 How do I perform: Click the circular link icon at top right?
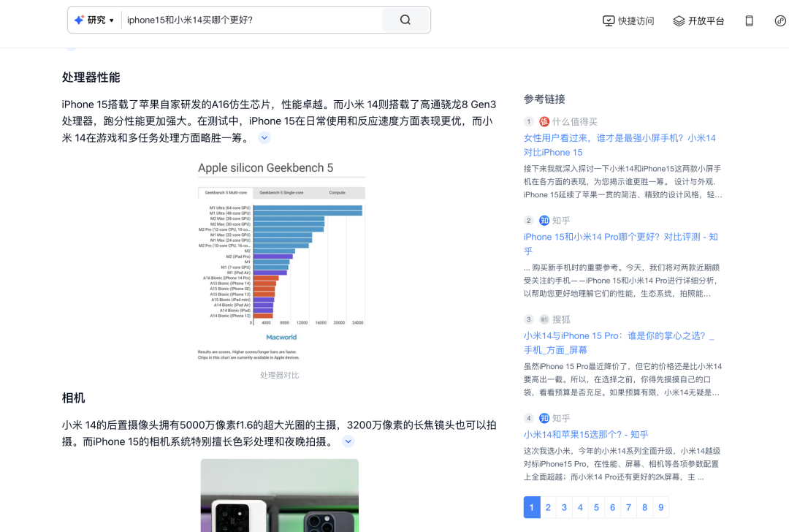[780, 20]
